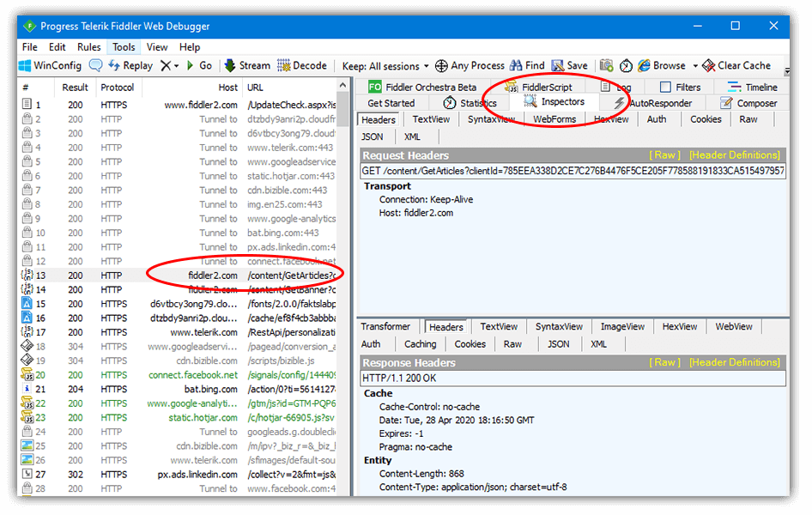Toggle the Decode option
The height and width of the screenshot is (515, 812).
(302, 66)
